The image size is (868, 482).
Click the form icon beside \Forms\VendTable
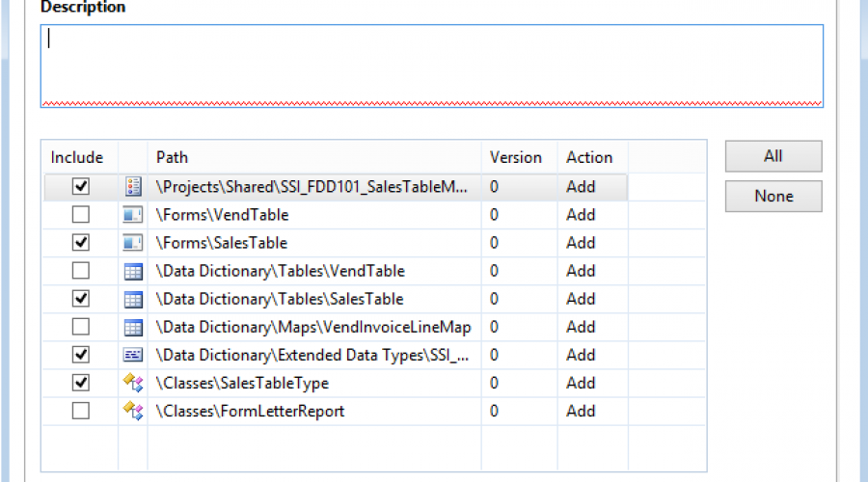pyautogui.click(x=133, y=215)
